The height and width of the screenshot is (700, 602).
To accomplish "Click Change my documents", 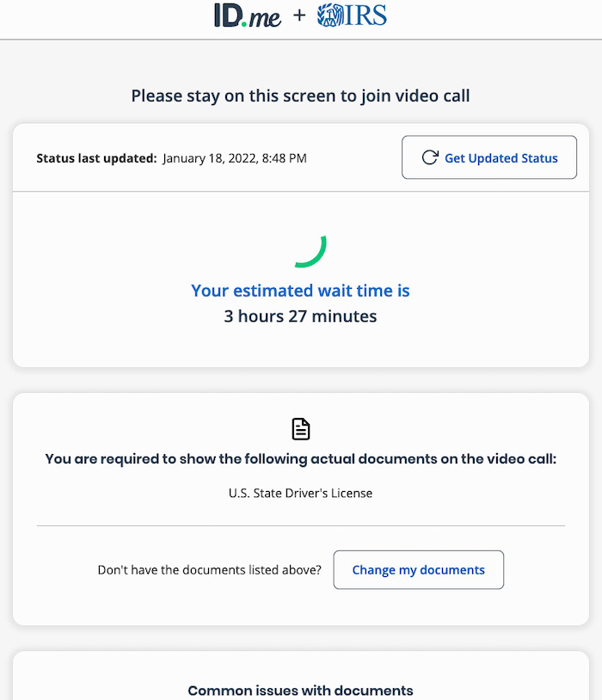I will (418, 569).
